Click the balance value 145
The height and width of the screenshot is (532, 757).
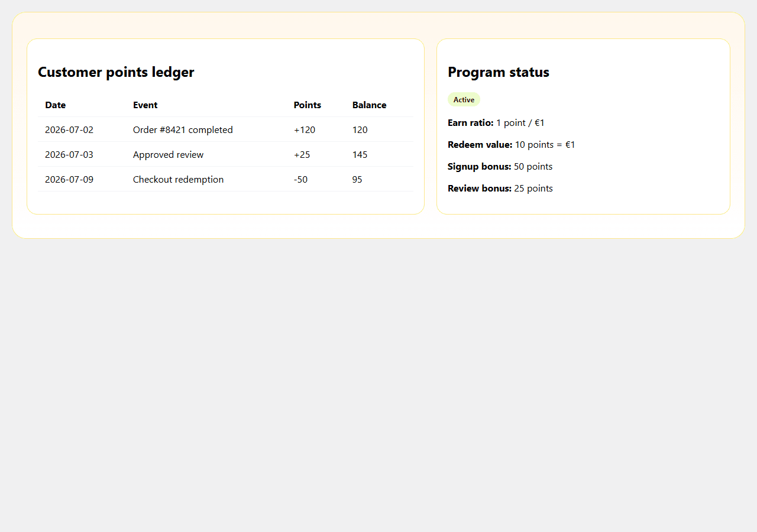pyautogui.click(x=360, y=155)
